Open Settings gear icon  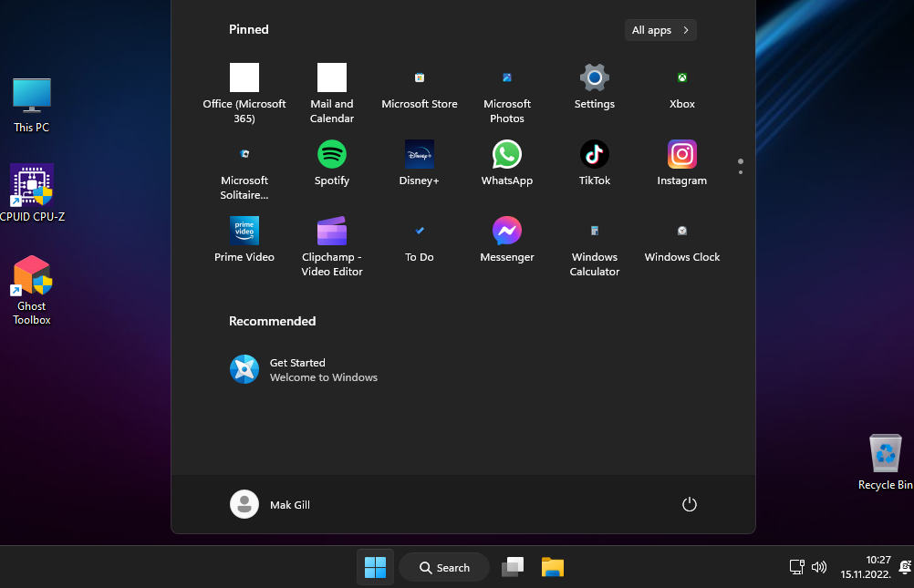[594, 87]
